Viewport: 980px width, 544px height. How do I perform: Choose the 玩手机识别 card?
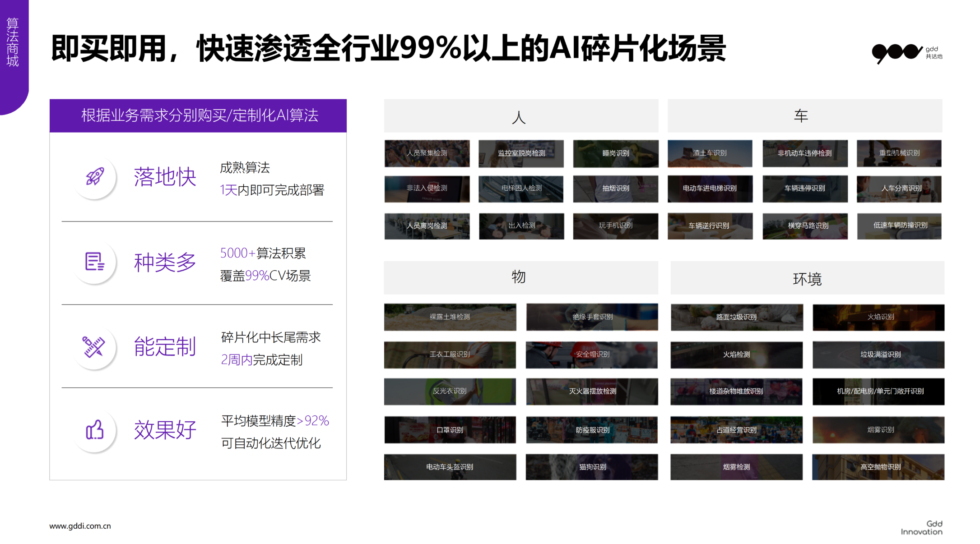point(616,226)
